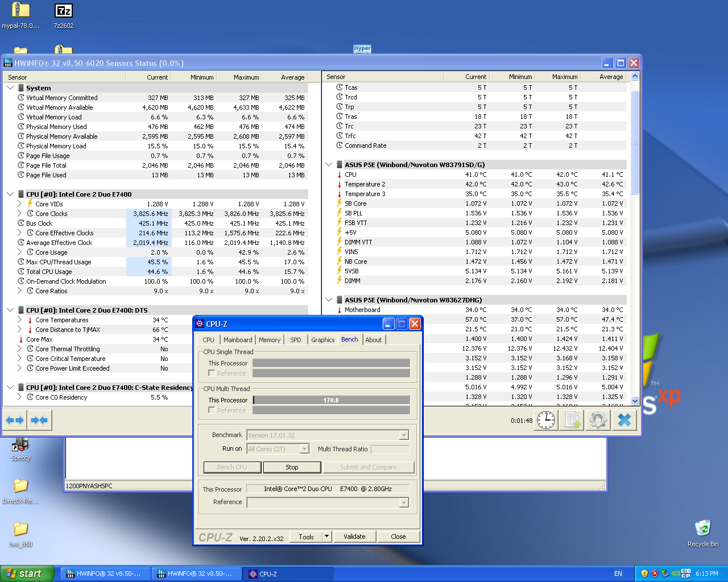Click the Close button in CPU-Z
This screenshot has height=582, width=728.
[398, 537]
